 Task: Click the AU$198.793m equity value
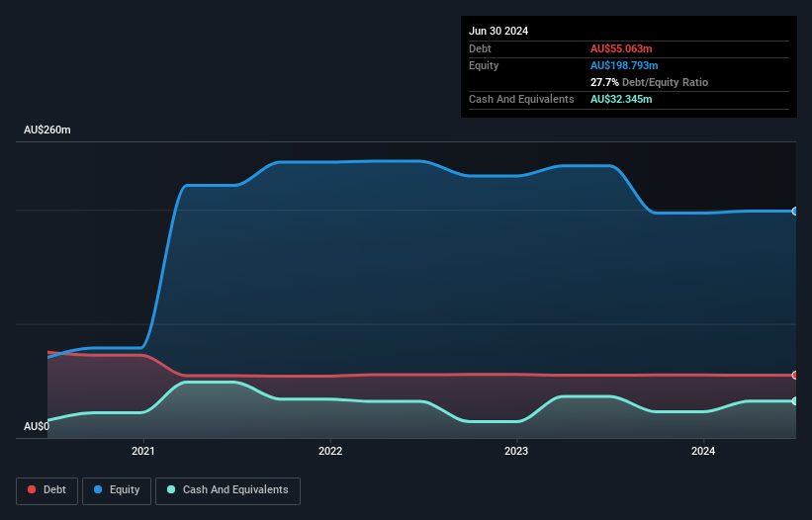624,65
